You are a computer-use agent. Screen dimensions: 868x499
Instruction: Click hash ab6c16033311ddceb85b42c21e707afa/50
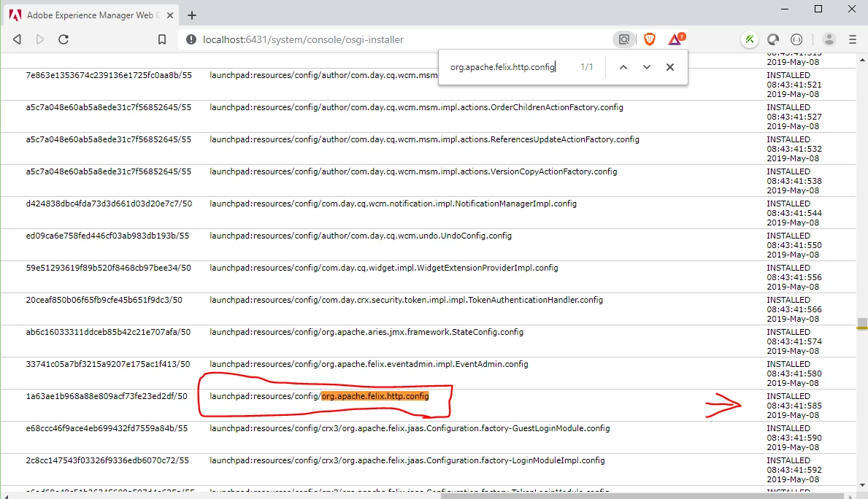(108, 332)
